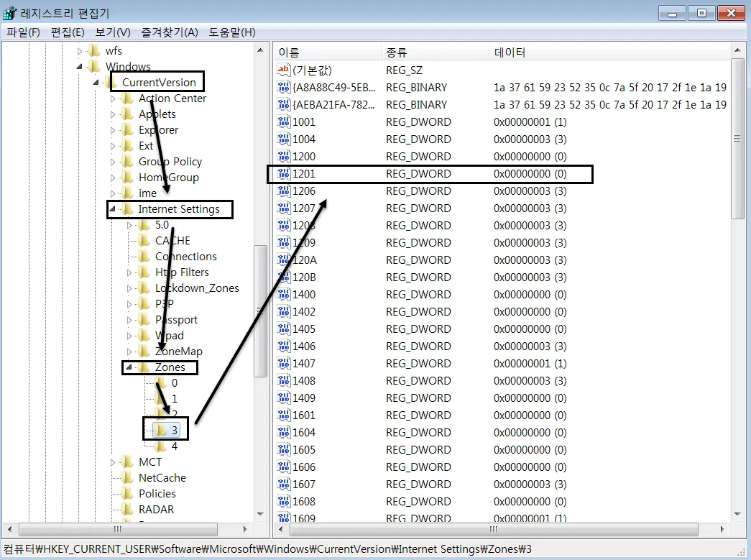Select the Passport key
The image size is (751, 560).
pyautogui.click(x=176, y=319)
